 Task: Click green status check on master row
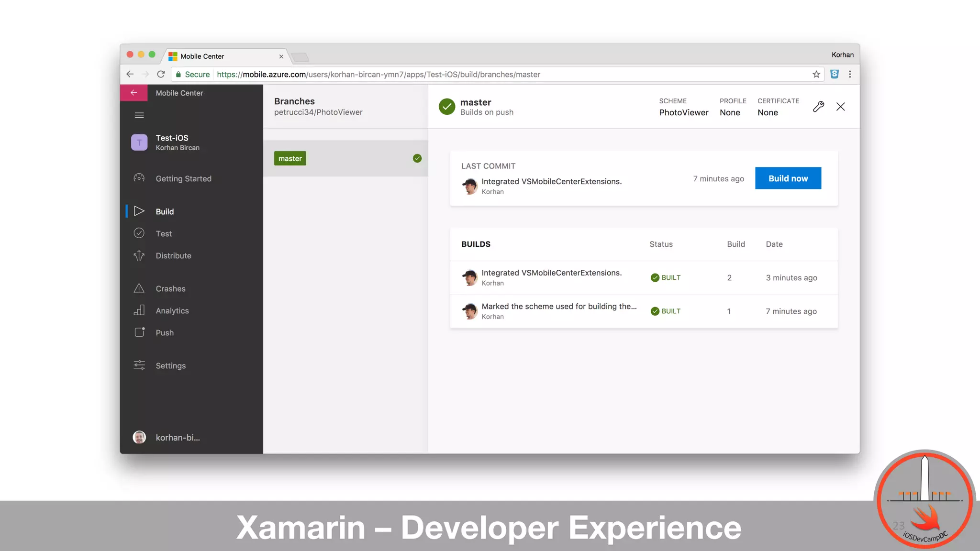point(417,158)
